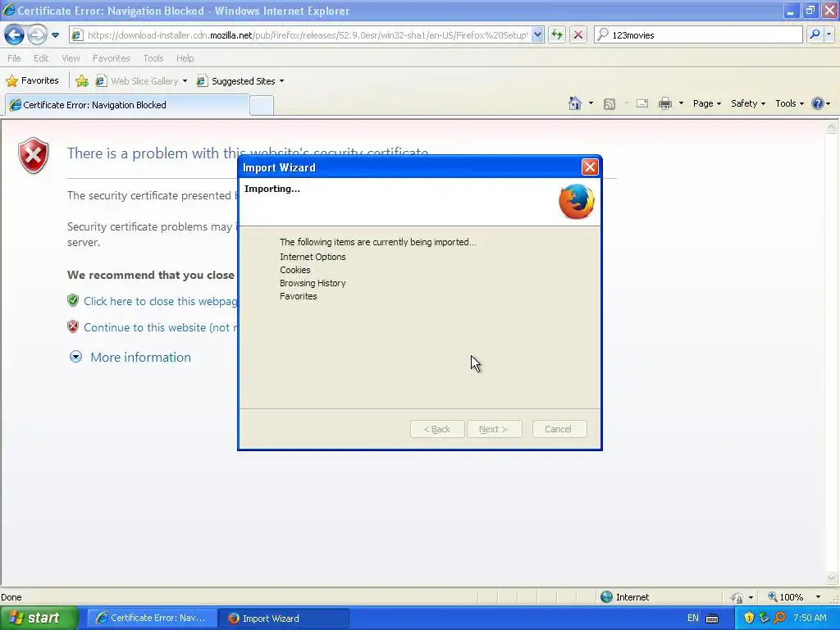Image resolution: width=840 pixels, height=630 pixels.
Task: Open the Safety command menu
Action: click(x=748, y=103)
